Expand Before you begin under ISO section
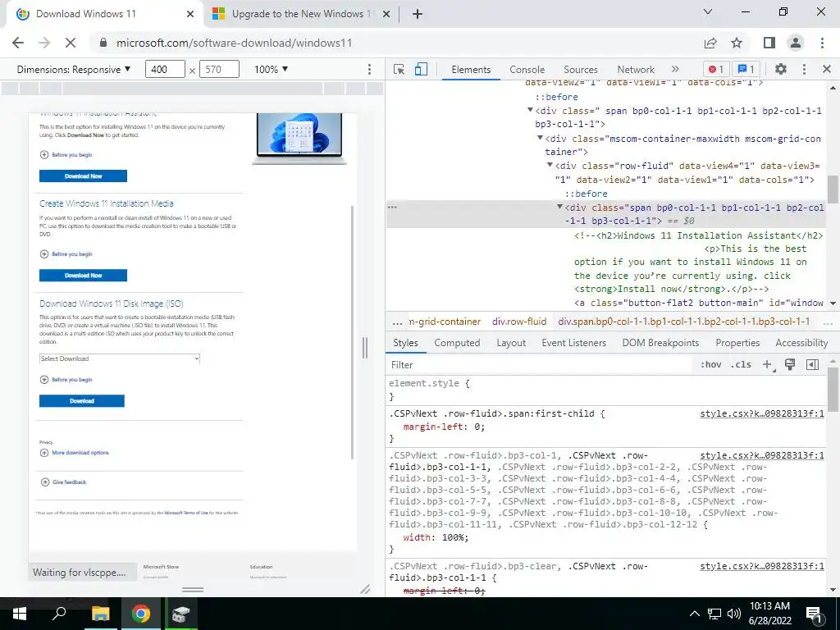Screen dimensions: 840x630 click(66, 380)
